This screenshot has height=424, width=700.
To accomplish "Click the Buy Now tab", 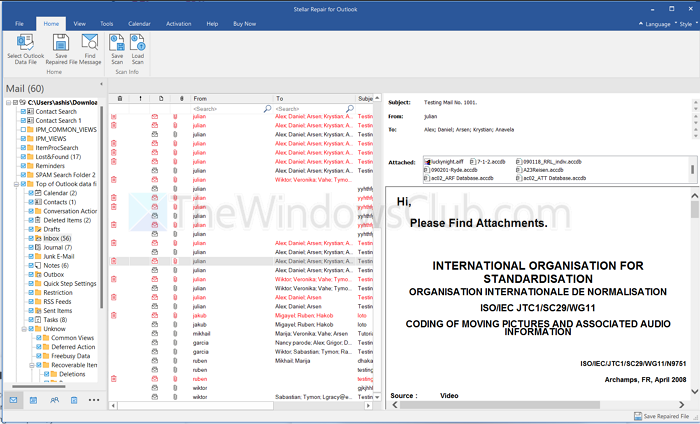I will (245, 24).
